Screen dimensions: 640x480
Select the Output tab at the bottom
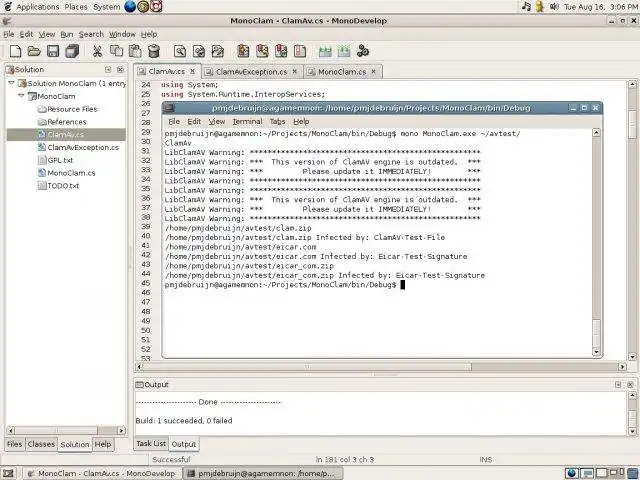[x=184, y=444]
